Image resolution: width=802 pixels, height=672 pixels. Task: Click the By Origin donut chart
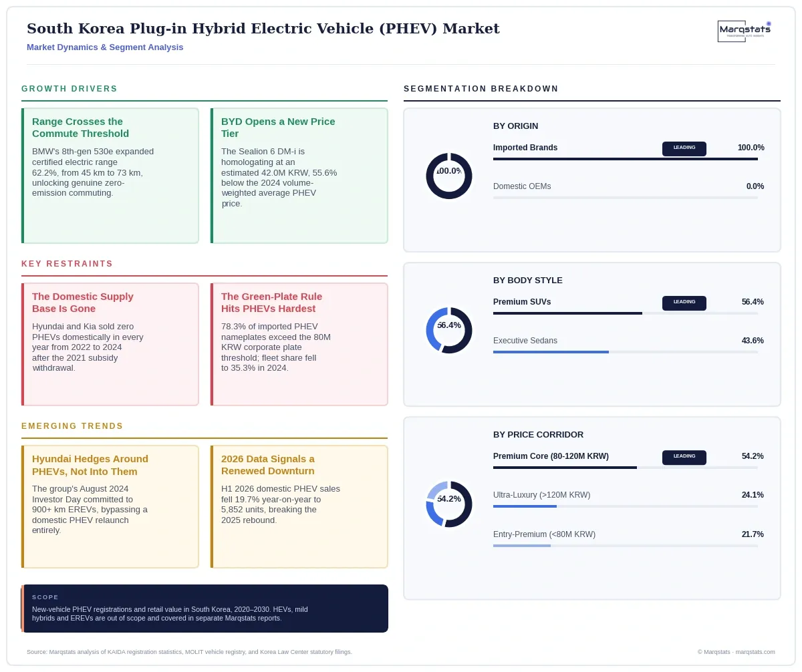449,176
